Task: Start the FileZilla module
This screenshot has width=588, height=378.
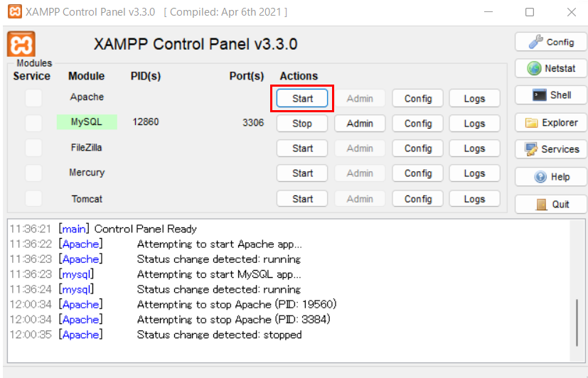Action: coord(302,148)
